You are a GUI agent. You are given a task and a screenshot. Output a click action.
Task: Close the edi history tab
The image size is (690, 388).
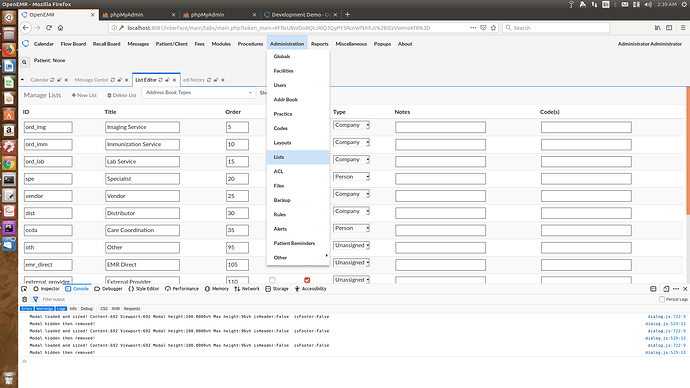tap(223, 80)
